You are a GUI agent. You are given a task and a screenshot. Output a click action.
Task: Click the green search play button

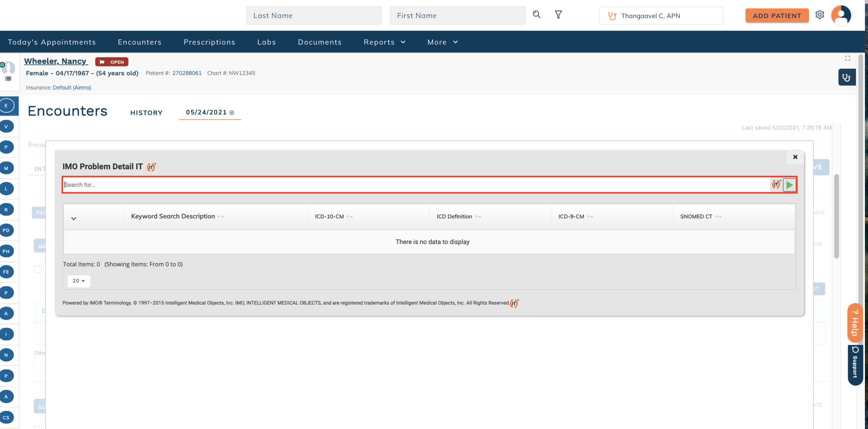click(x=789, y=185)
